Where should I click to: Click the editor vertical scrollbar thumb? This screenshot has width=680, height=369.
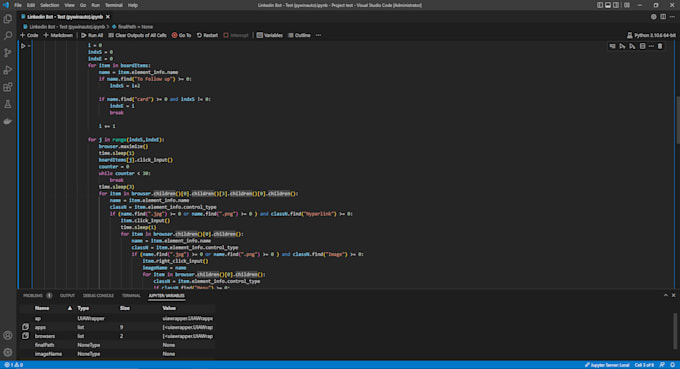677,120
